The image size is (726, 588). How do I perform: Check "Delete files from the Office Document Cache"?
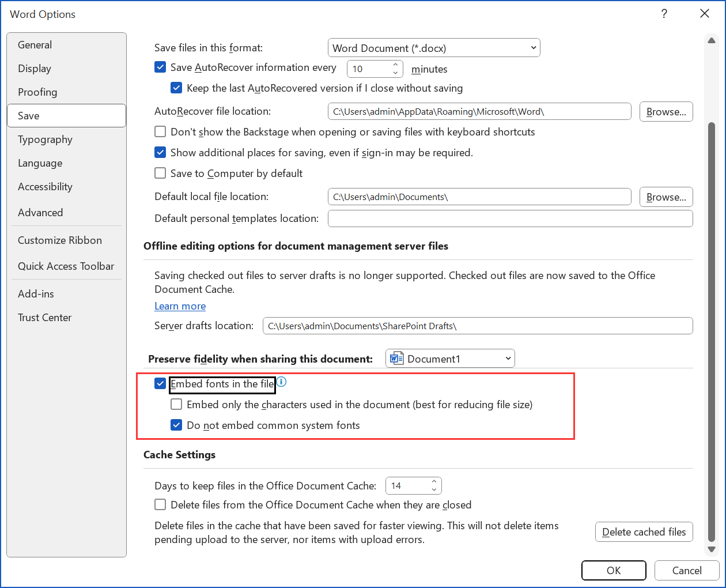click(x=160, y=504)
